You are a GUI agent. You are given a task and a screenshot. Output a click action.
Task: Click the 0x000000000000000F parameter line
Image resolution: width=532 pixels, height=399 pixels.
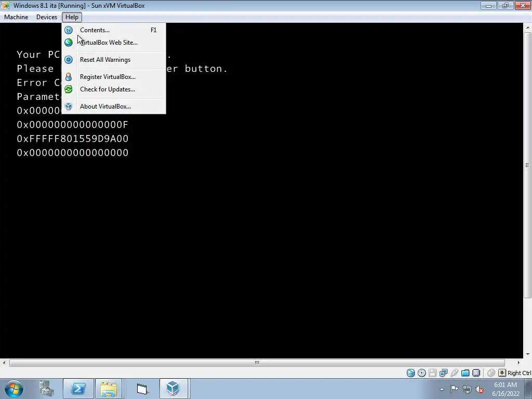[x=73, y=125]
